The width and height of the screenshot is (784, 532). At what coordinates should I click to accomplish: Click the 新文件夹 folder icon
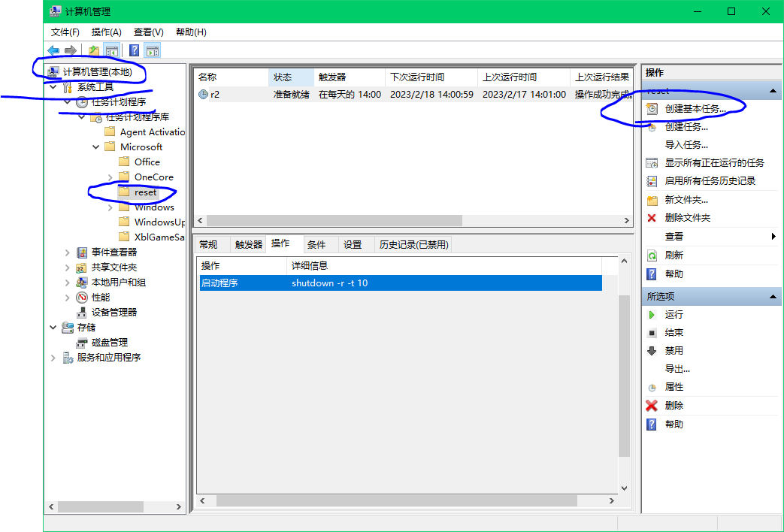tap(652, 200)
